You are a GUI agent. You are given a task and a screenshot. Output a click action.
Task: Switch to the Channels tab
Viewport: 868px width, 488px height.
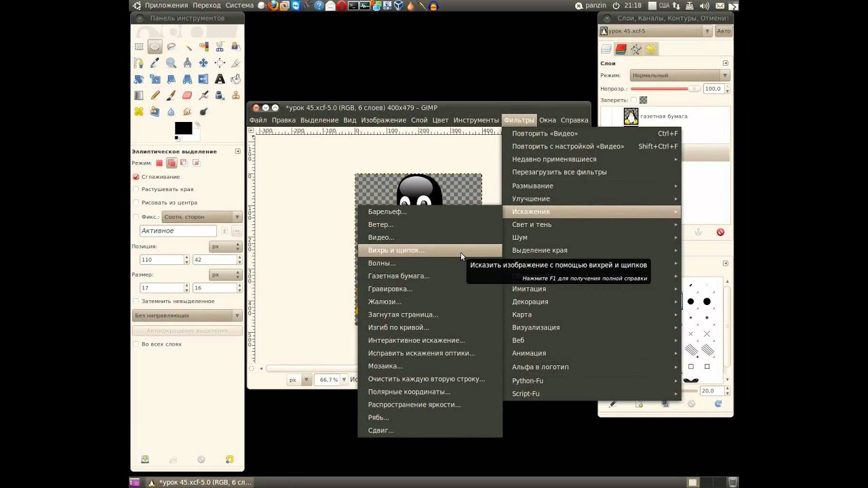point(620,49)
